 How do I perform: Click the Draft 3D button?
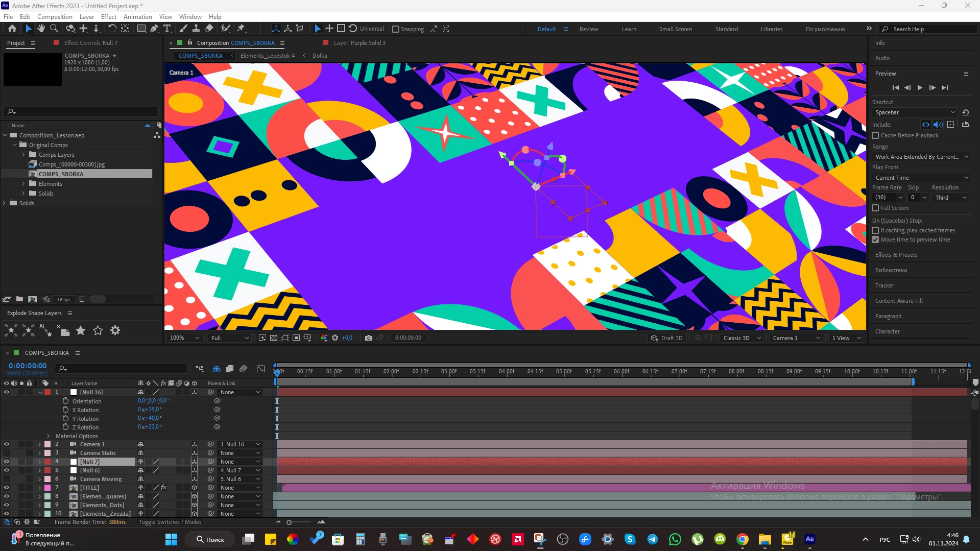(x=666, y=338)
